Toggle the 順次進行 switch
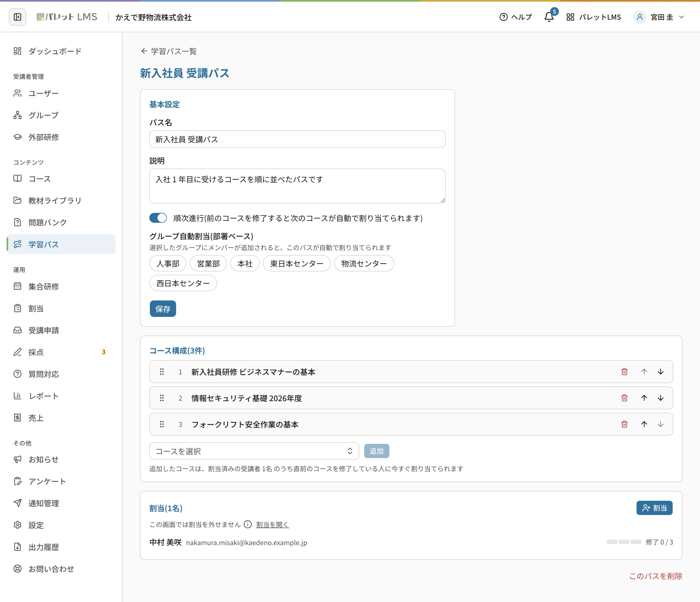This screenshot has height=602, width=700. pyautogui.click(x=158, y=218)
